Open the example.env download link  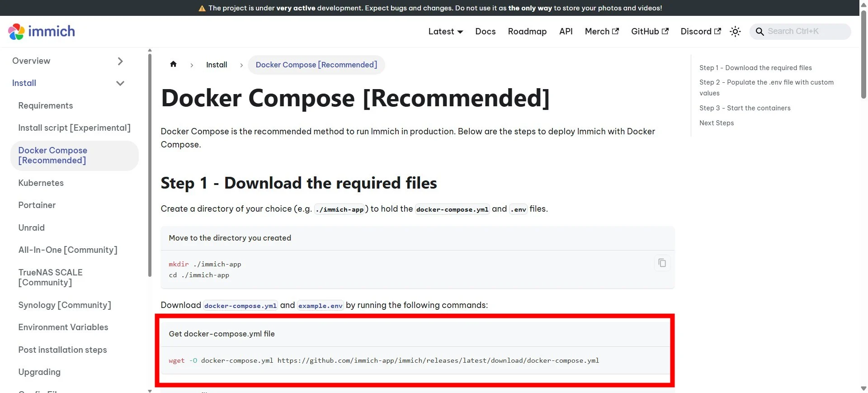(x=321, y=306)
